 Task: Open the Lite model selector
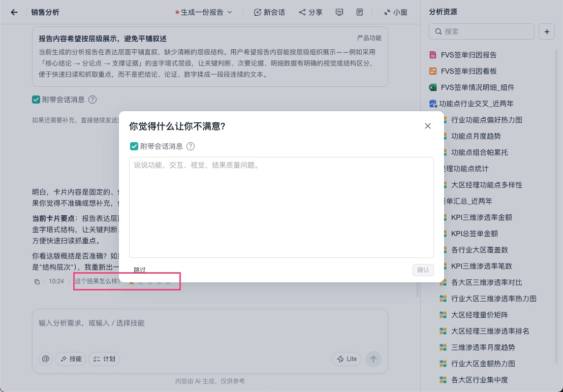coord(347,358)
